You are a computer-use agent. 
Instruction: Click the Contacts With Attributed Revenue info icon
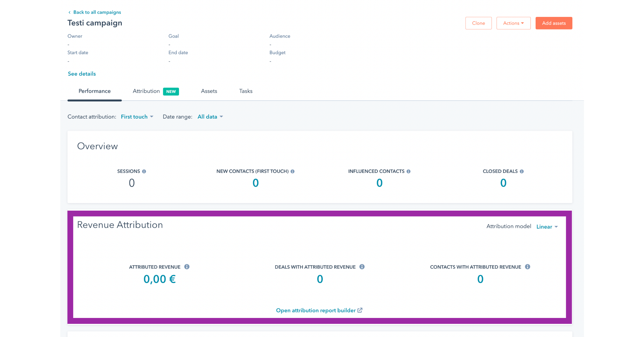528,267
